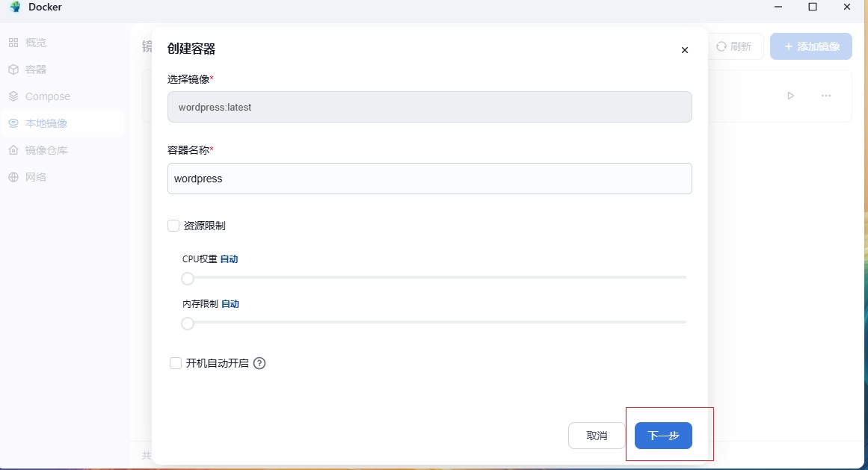Image resolution: width=868 pixels, height=470 pixels.
Task: Go to 容器 containers section
Action: (x=36, y=69)
